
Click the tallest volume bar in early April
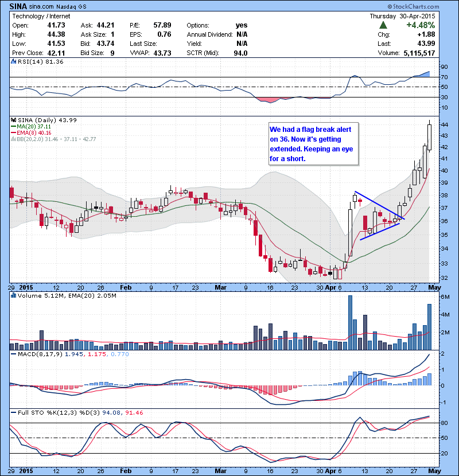pyautogui.click(x=350, y=322)
